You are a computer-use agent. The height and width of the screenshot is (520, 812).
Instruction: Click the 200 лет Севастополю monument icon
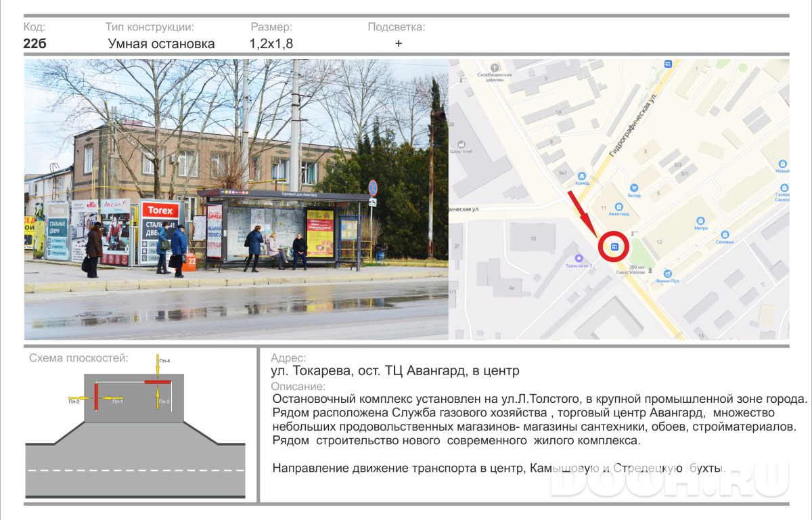(650, 272)
